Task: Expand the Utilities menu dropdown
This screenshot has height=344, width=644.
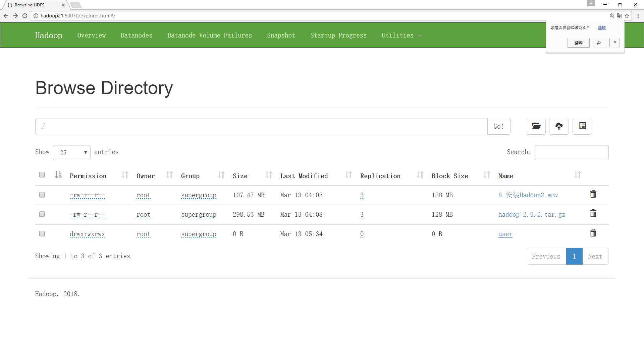Action: tap(401, 36)
